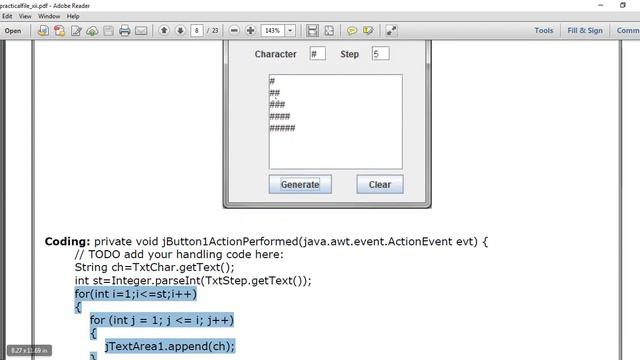
Task: Click the line 'int st=Integer.parseInt(TxtStep.getText());'
Action: 193,280
